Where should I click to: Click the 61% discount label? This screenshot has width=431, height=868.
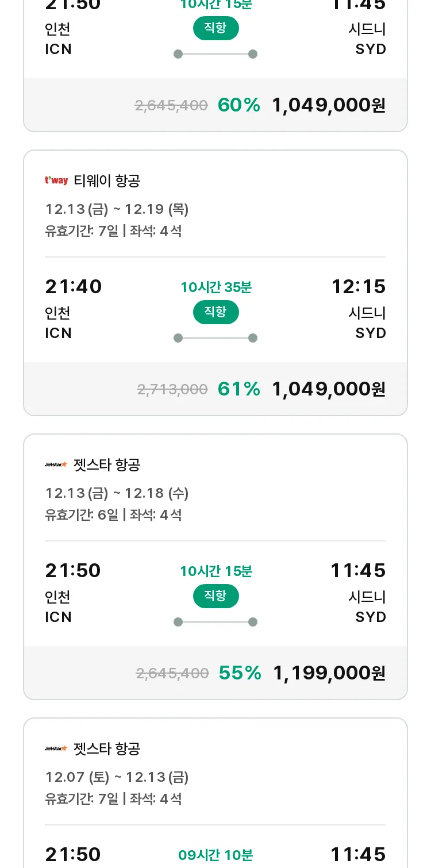pos(239,389)
